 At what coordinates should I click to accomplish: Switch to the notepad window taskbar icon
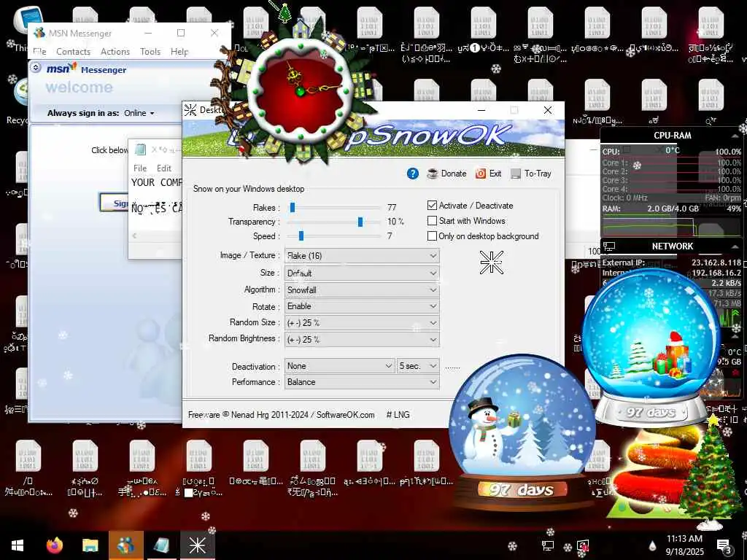tap(161, 545)
